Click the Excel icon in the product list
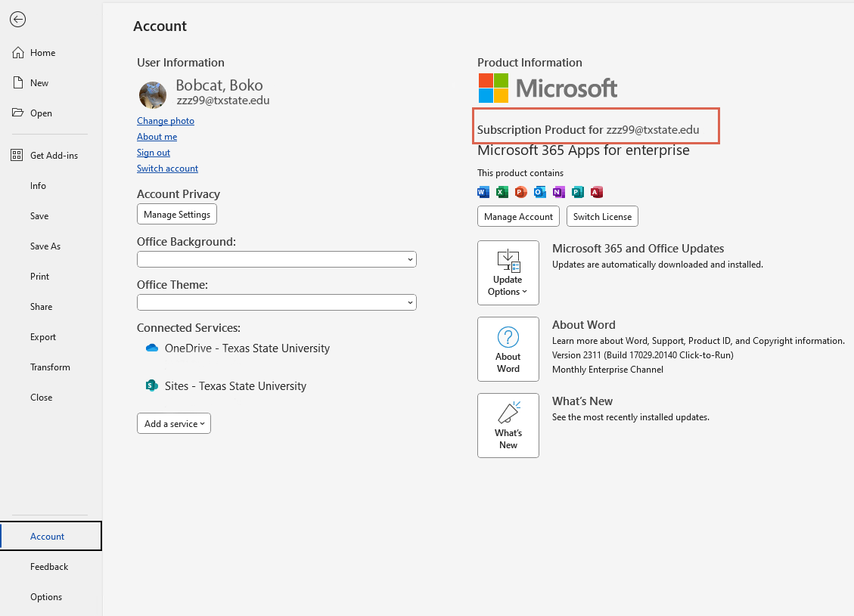The width and height of the screenshot is (854, 616). pyautogui.click(x=502, y=192)
